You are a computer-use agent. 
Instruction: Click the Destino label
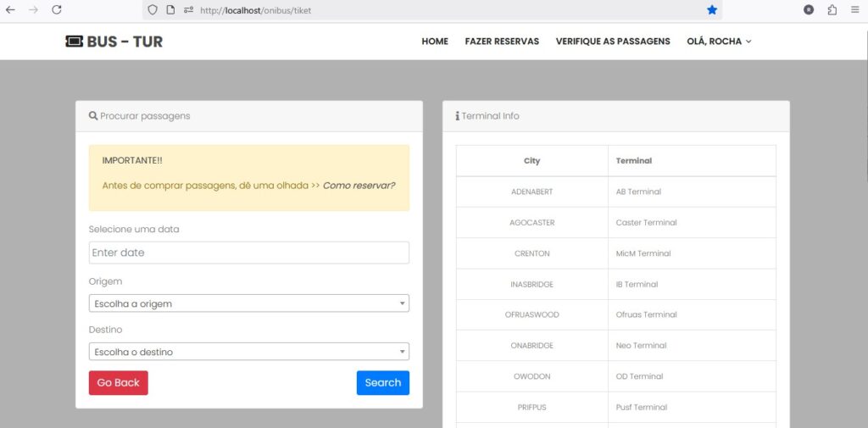coord(105,330)
